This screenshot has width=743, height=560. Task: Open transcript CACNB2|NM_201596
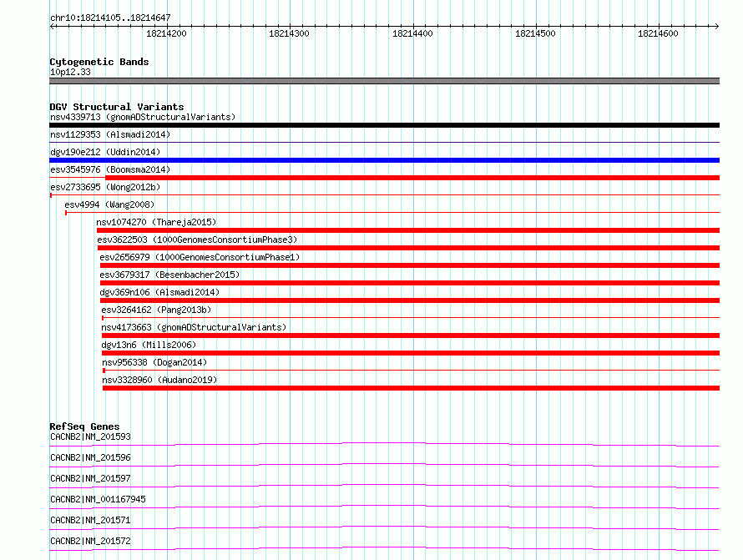pyautogui.click(x=90, y=457)
